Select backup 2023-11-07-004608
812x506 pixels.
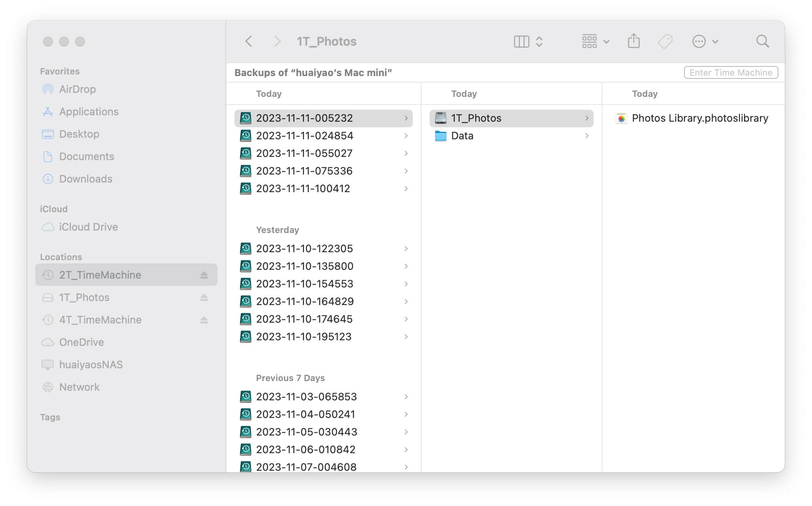click(323, 466)
